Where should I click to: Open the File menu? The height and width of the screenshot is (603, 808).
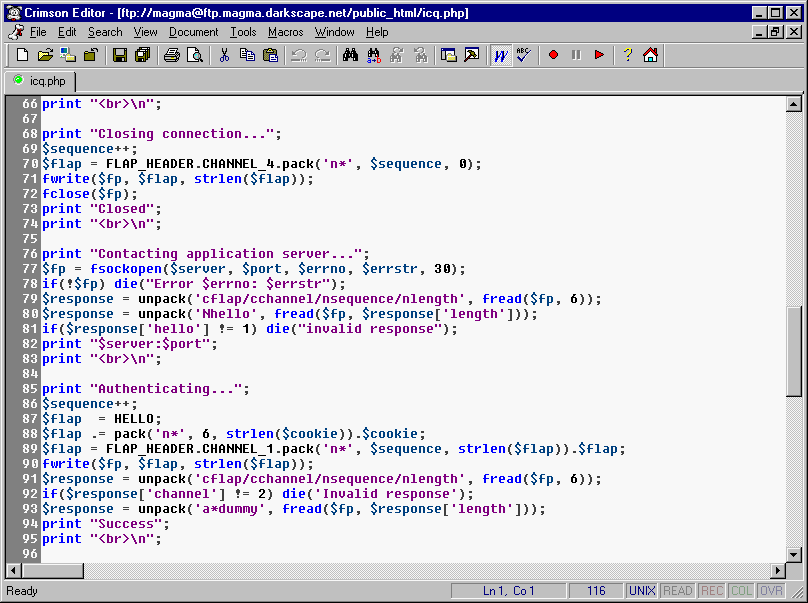tap(38, 32)
